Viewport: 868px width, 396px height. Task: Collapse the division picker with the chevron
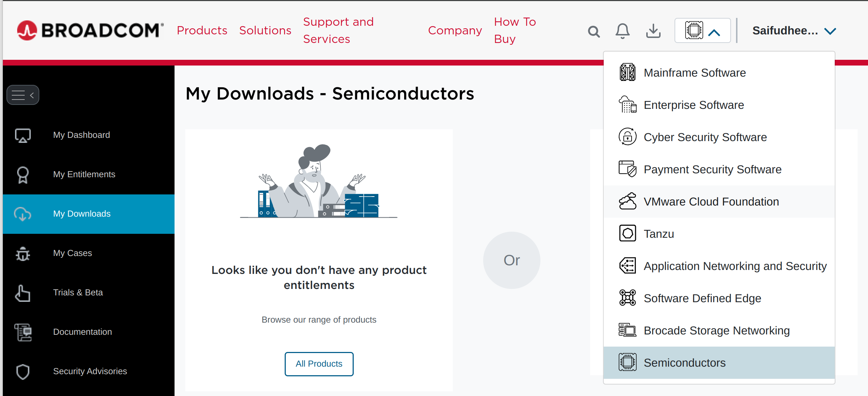click(x=714, y=32)
